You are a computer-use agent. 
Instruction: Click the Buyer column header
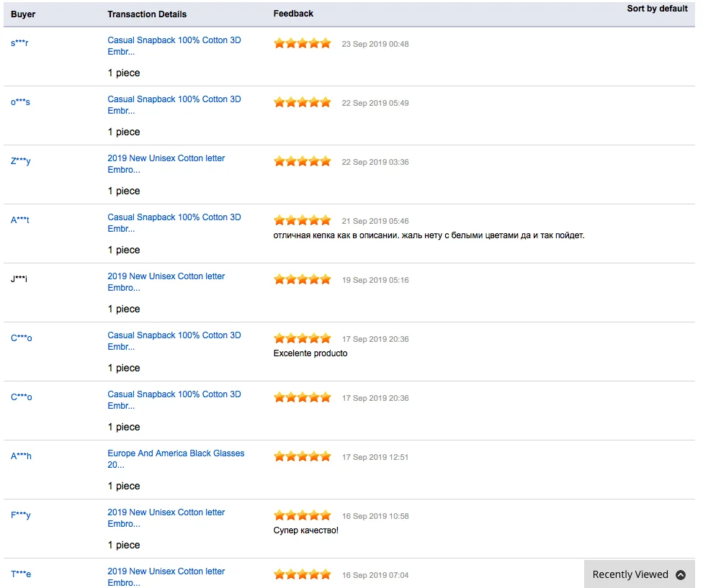tap(23, 14)
